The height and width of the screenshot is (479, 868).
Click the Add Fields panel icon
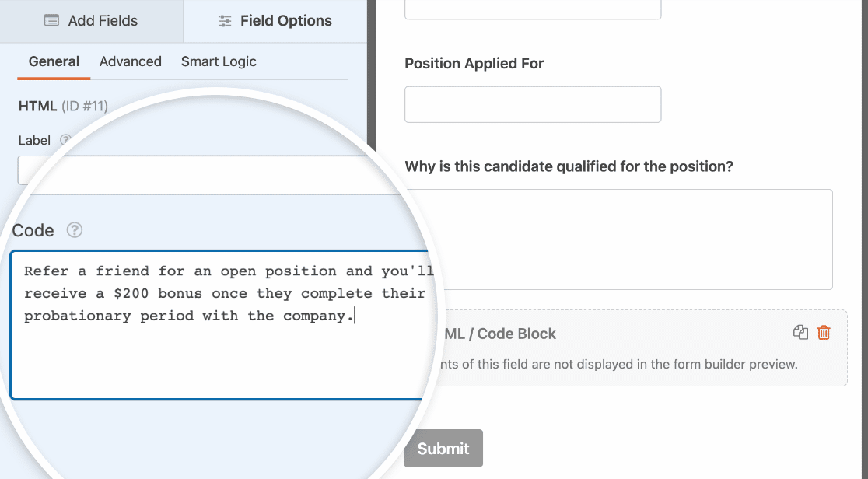pyautogui.click(x=51, y=21)
